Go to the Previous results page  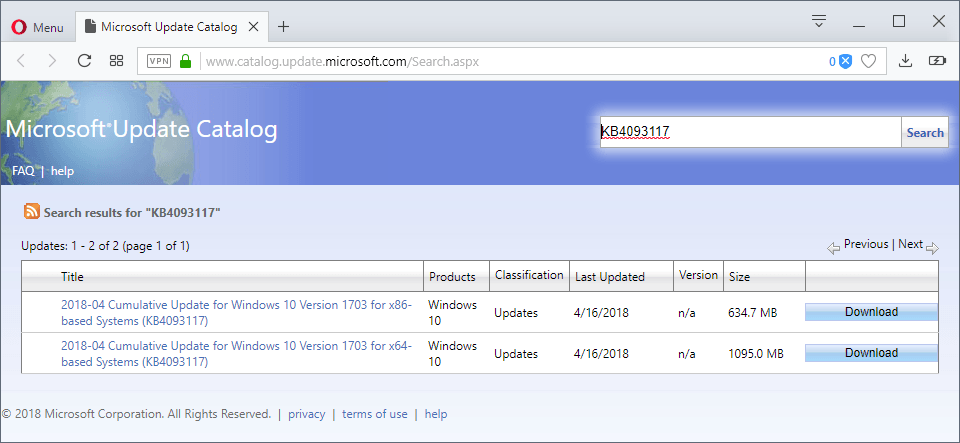pyautogui.click(x=866, y=244)
